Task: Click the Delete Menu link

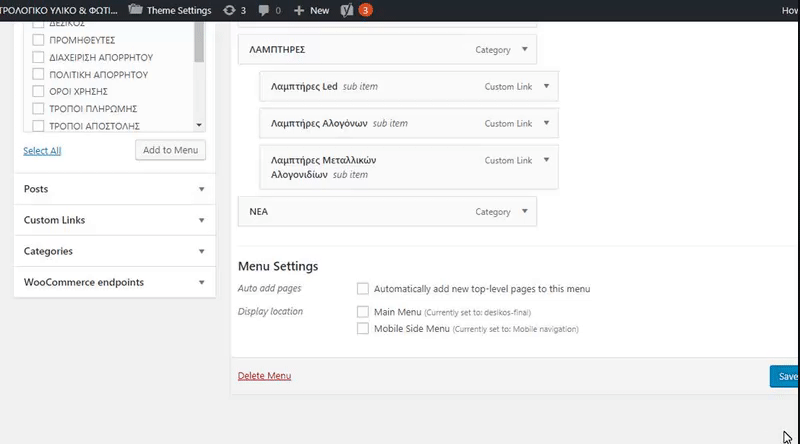Action: 264,376
